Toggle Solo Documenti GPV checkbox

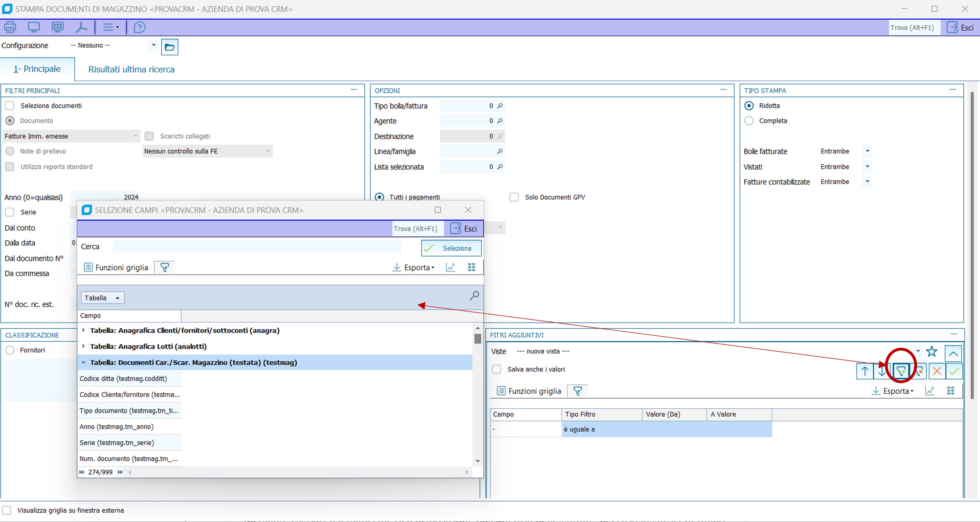pos(514,197)
